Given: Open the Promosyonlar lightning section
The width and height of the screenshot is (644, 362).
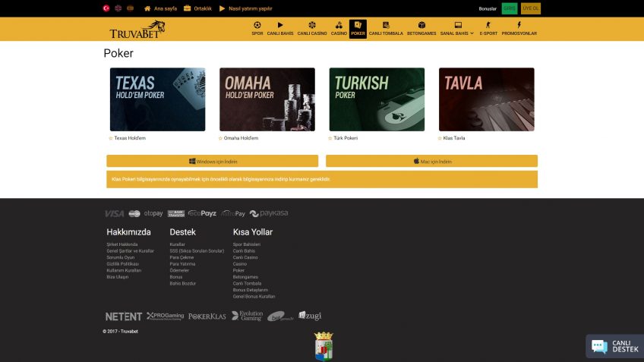Looking at the screenshot, I should (519, 29).
